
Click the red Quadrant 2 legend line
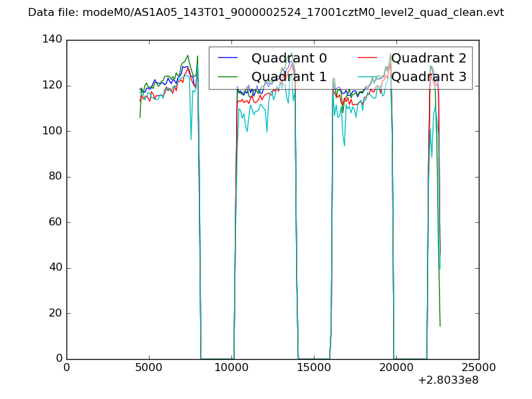(x=368, y=59)
